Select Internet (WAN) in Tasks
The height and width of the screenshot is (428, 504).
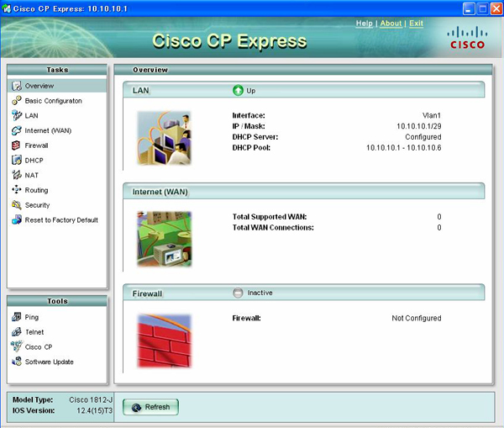(48, 130)
